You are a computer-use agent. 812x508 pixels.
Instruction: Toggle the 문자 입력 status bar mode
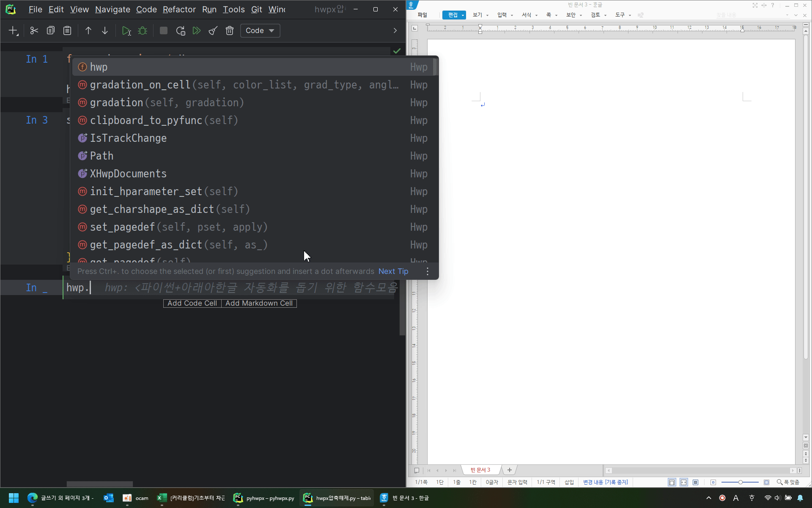517,482
